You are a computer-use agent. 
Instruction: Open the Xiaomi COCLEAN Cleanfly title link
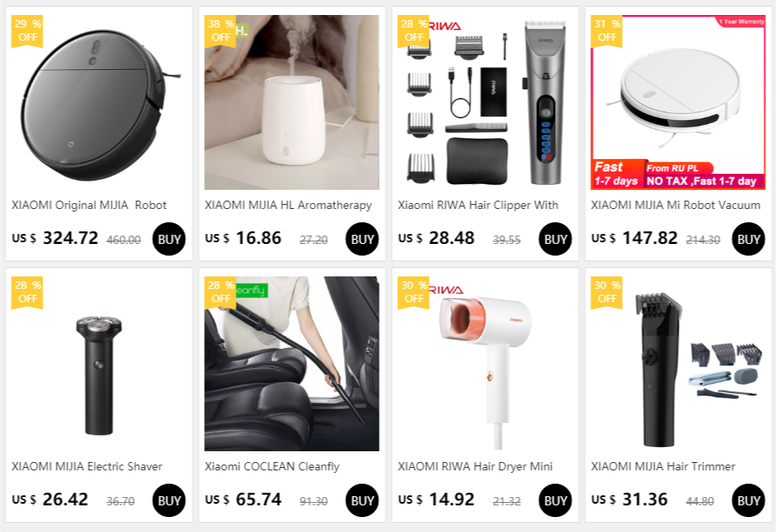(x=272, y=466)
